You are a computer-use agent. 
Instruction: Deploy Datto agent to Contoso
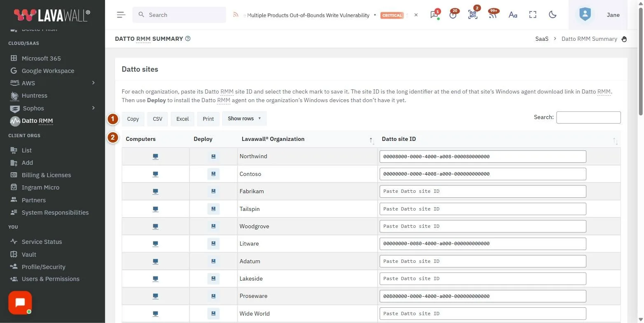[213, 174]
